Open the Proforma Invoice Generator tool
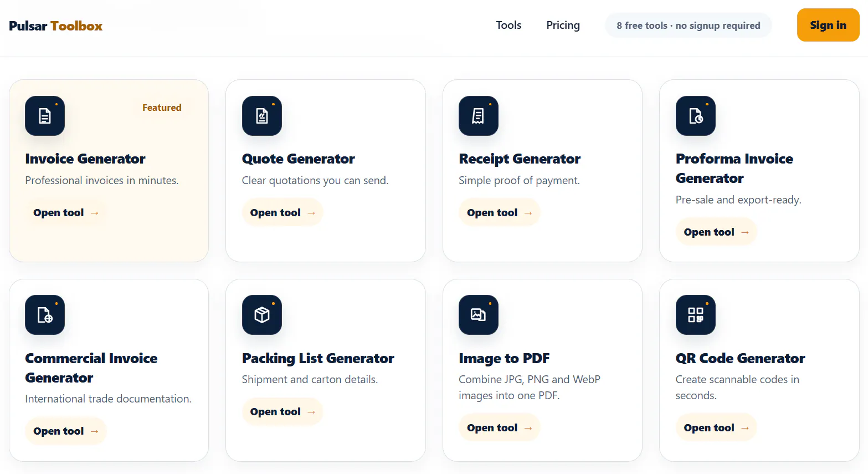 click(x=716, y=232)
